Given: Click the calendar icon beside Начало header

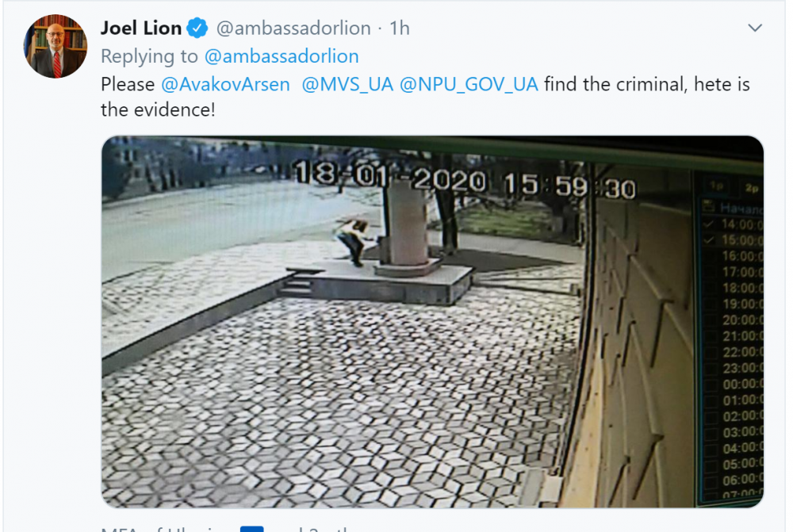Looking at the screenshot, I should pos(708,206).
